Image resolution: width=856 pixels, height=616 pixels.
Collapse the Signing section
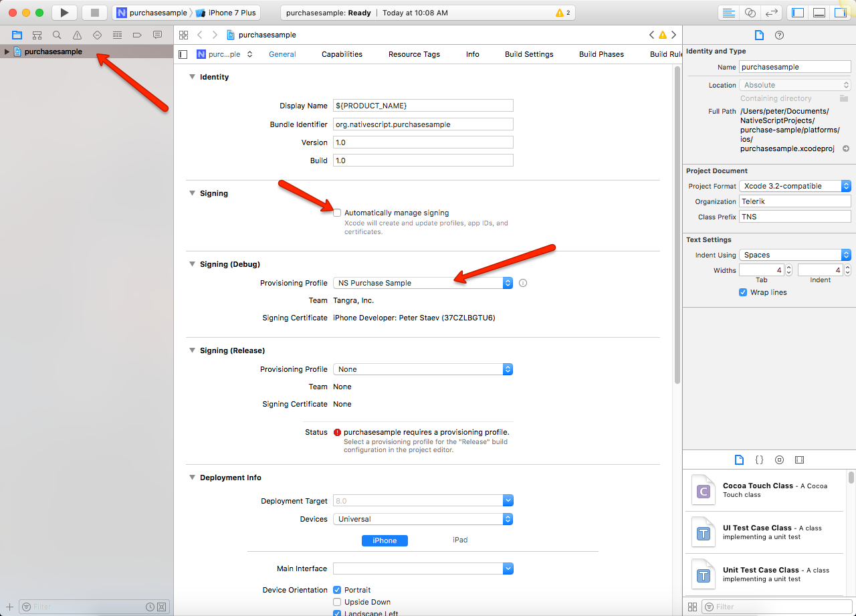(193, 193)
